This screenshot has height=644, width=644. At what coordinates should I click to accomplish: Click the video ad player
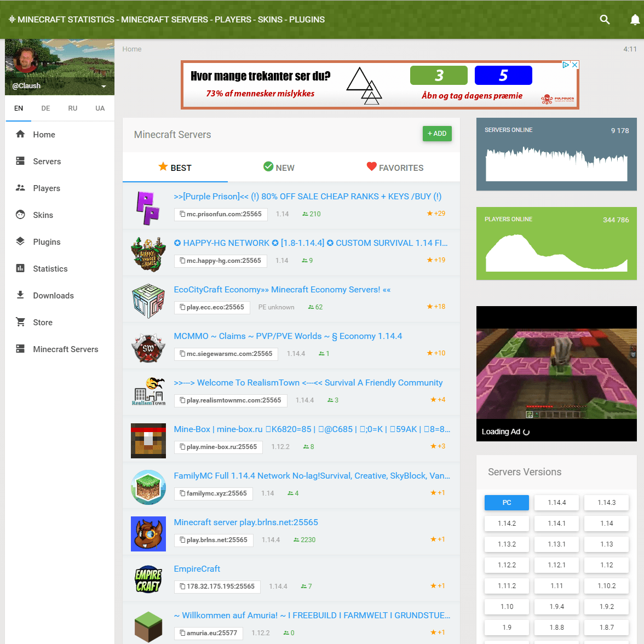pos(556,373)
